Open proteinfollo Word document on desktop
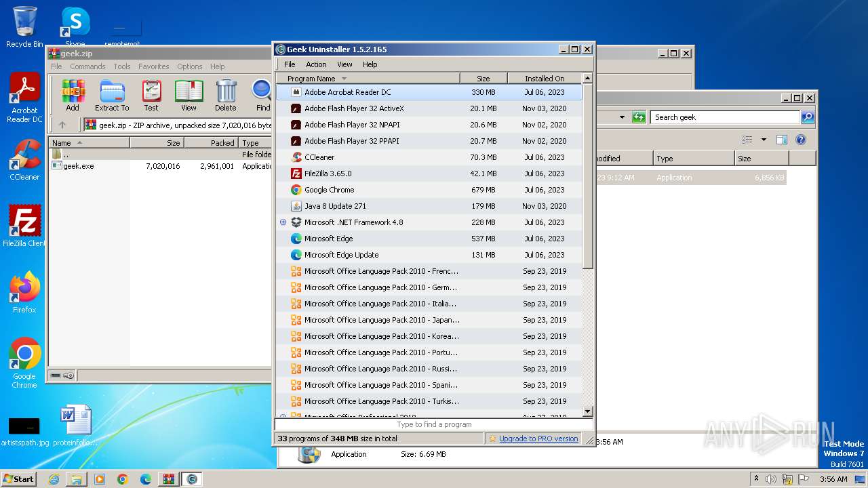 click(75, 426)
